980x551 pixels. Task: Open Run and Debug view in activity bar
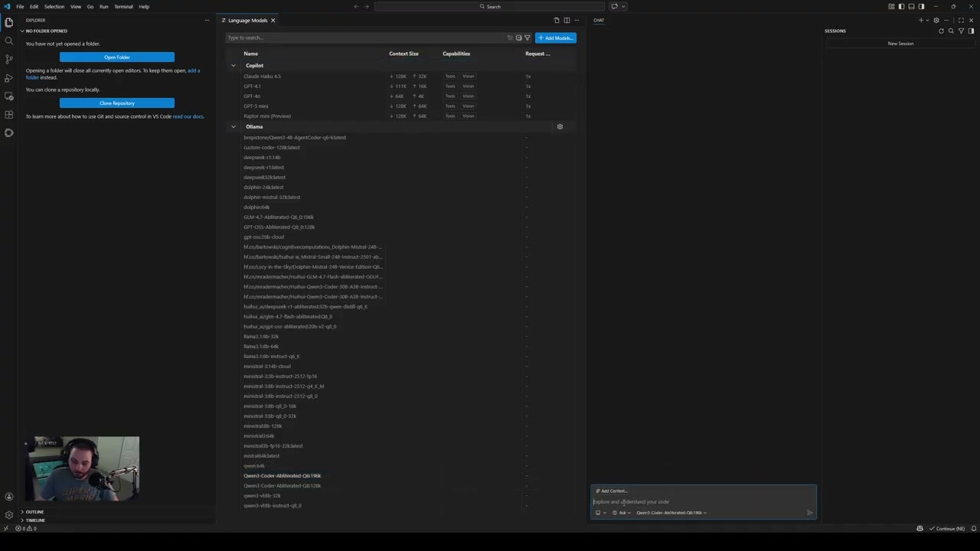9,77
